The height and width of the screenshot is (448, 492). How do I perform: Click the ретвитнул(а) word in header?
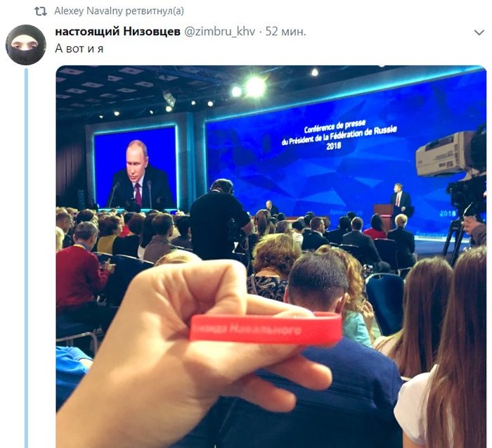click(155, 11)
